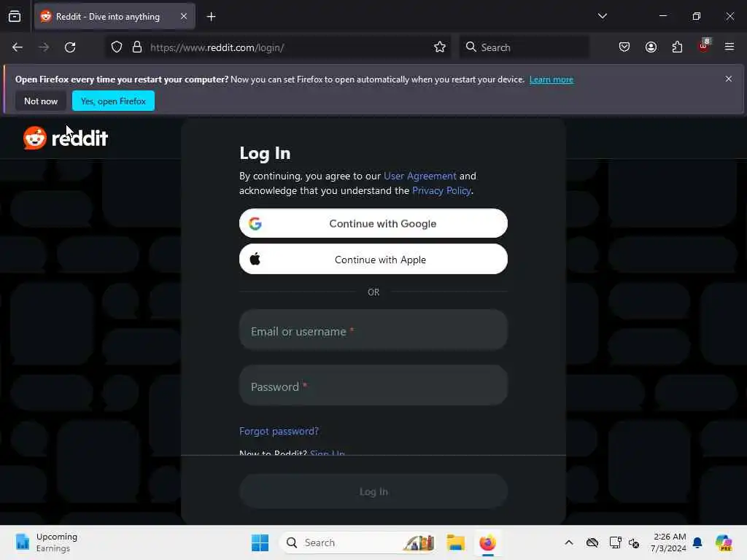
Task: Dismiss the Firefox startup notification bar
Action: [729, 79]
